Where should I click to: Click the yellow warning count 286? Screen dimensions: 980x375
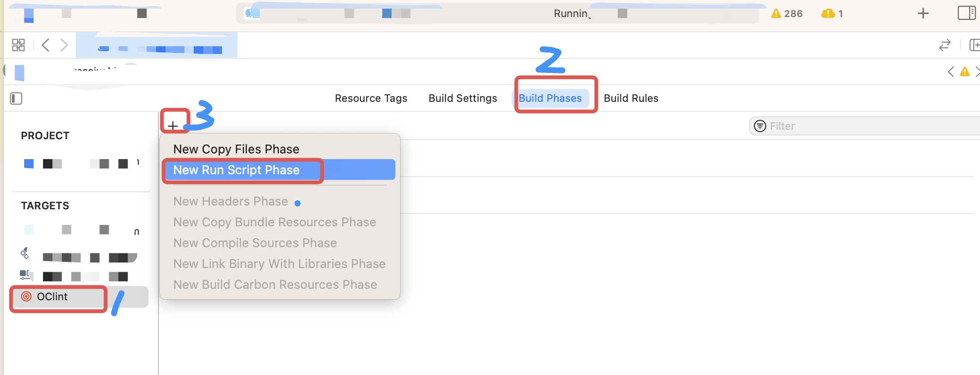click(787, 14)
